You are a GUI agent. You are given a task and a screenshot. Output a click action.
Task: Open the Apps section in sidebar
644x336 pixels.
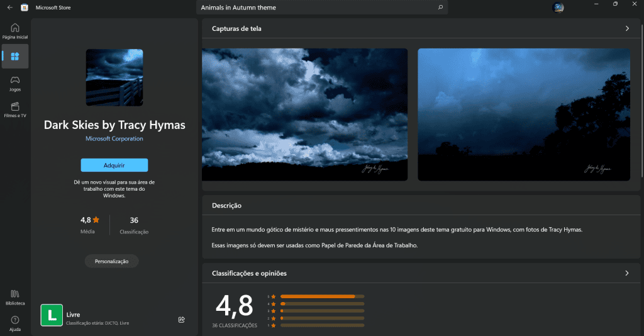click(15, 56)
